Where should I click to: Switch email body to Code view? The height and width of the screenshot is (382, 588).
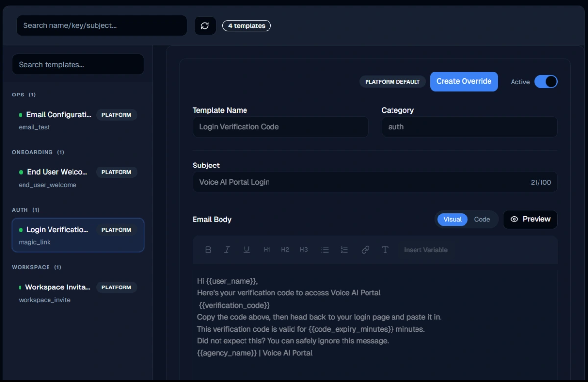click(x=482, y=219)
